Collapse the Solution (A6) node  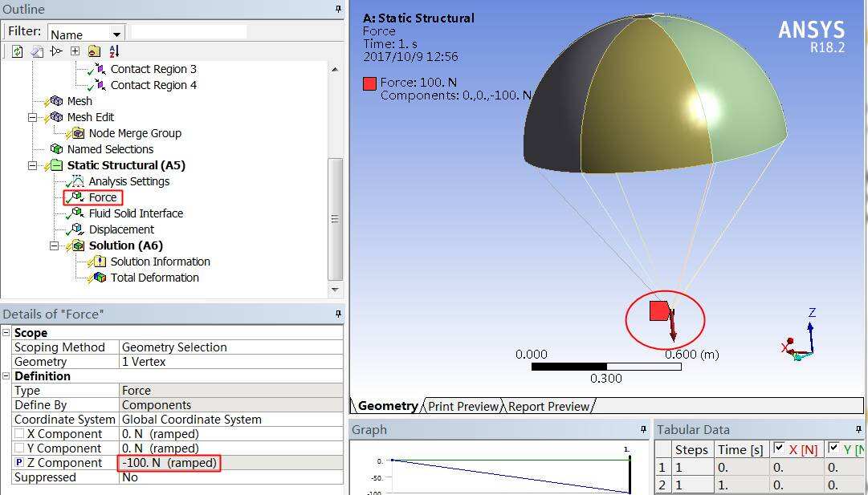[55, 245]
